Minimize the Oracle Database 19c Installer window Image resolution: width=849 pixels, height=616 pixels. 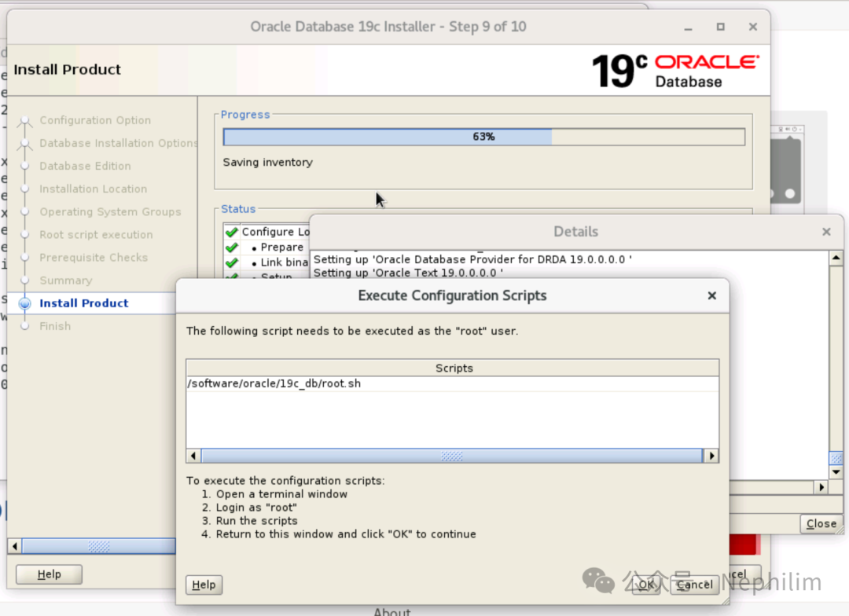(688, 27)
